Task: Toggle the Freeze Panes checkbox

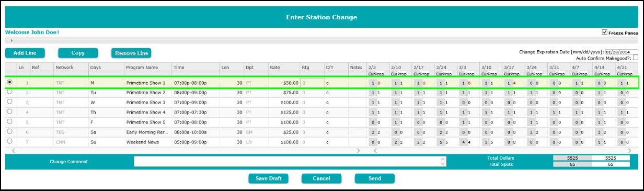Action: pyautogui.click(x=605, y=32)
